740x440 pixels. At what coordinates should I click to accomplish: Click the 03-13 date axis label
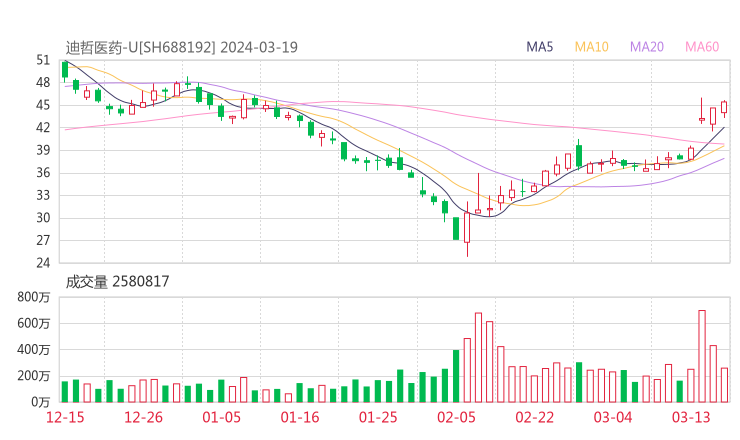691,417
